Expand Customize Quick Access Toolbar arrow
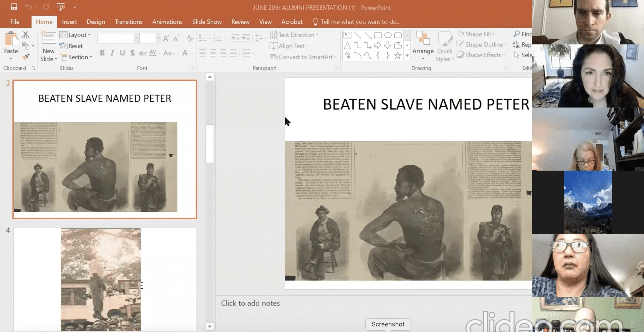 [75, 7]
